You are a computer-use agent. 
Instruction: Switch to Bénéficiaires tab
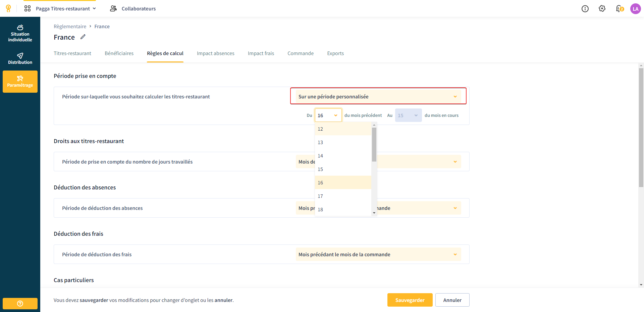[119, 53]
